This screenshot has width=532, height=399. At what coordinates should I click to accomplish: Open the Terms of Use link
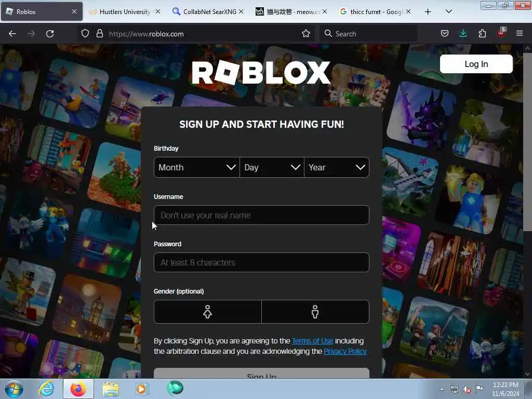tap(312, 341)
